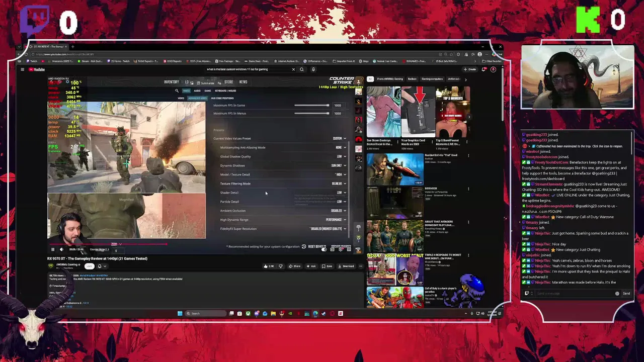Image resolution: width=644 pixels, height=362 pixels.
Task: Open the Home - Twitch bookmark
Action: click(x=119, y=61)
